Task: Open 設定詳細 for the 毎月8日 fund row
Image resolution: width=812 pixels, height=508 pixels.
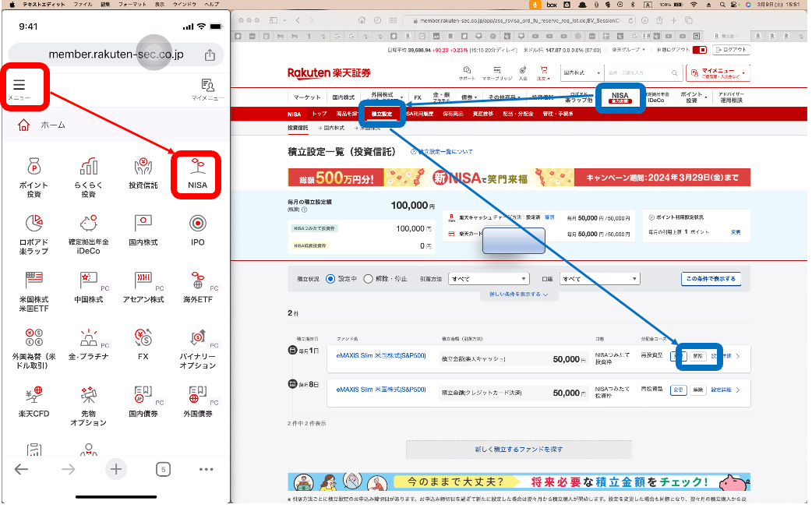Action: tap(725, 390)
